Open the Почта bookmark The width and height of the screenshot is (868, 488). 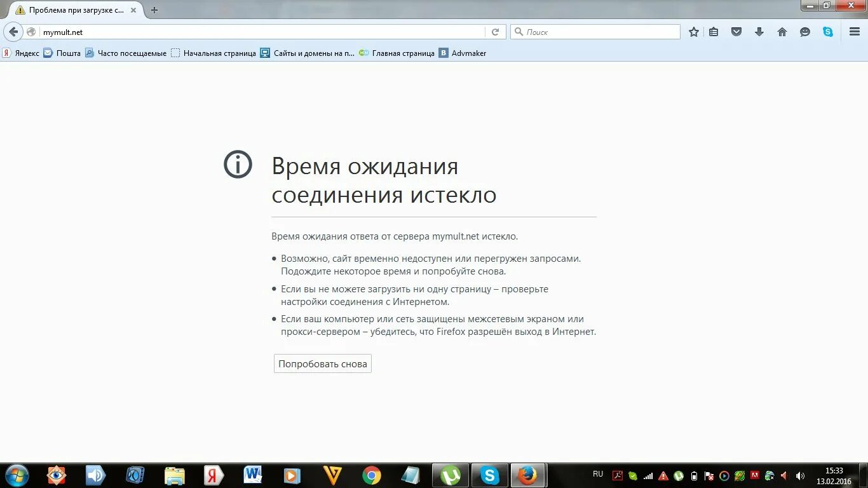coord(62,53)
